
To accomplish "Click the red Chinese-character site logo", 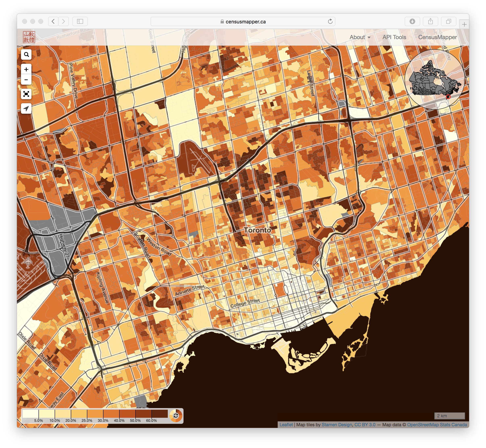I will 29,37.
